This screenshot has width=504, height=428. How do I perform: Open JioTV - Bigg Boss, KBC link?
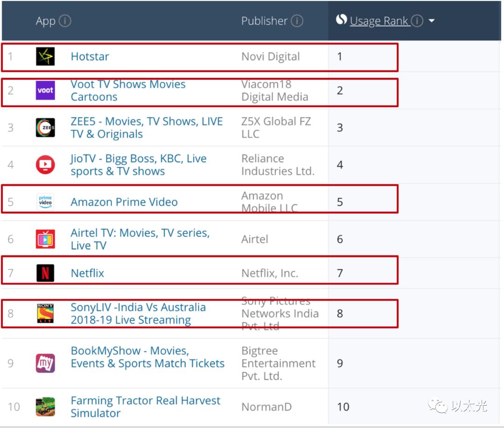pyautogui.click(x=139, y=165)
